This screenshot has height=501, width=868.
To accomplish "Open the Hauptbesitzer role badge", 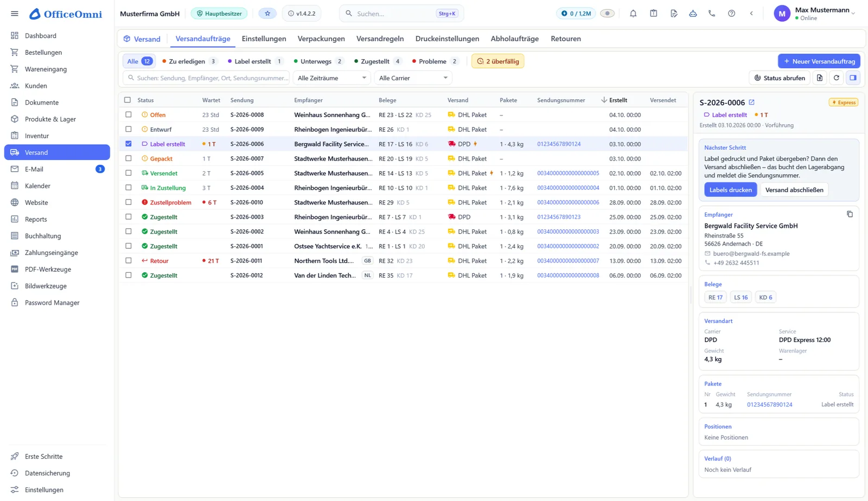I will coord(219,14).
